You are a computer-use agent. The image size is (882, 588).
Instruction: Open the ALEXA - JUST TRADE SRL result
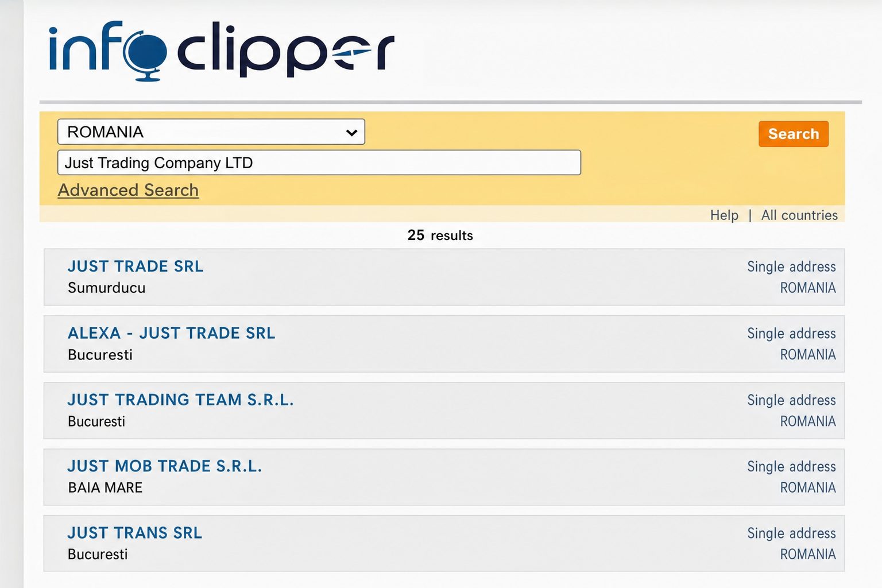172,333
